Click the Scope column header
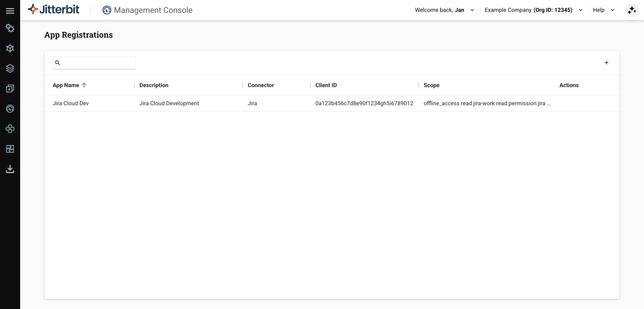This screenshot has height=309, width=644. [x=431, y=85]
